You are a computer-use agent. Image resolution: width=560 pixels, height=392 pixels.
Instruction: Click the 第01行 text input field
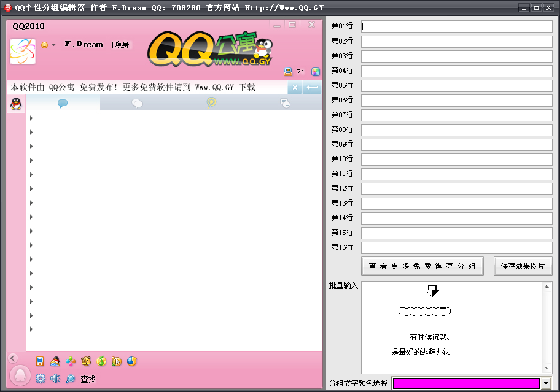(456, 26)
